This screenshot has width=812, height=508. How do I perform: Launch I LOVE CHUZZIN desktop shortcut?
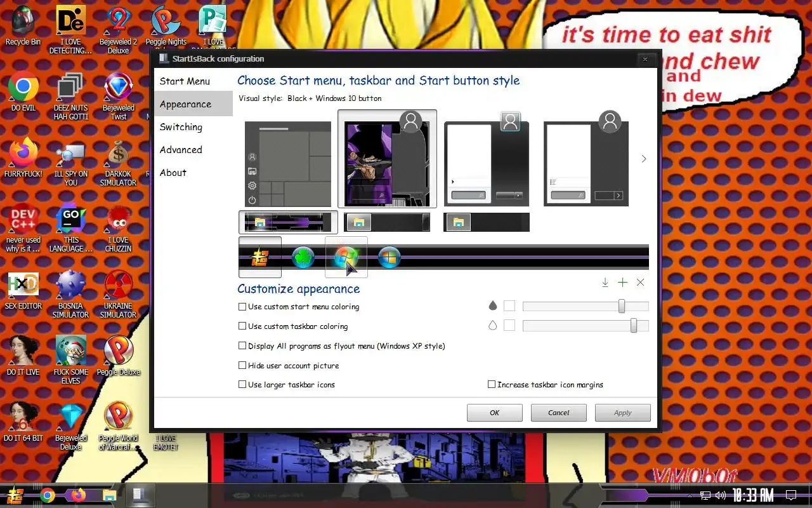pyautogui.click(x=118, y=229)
